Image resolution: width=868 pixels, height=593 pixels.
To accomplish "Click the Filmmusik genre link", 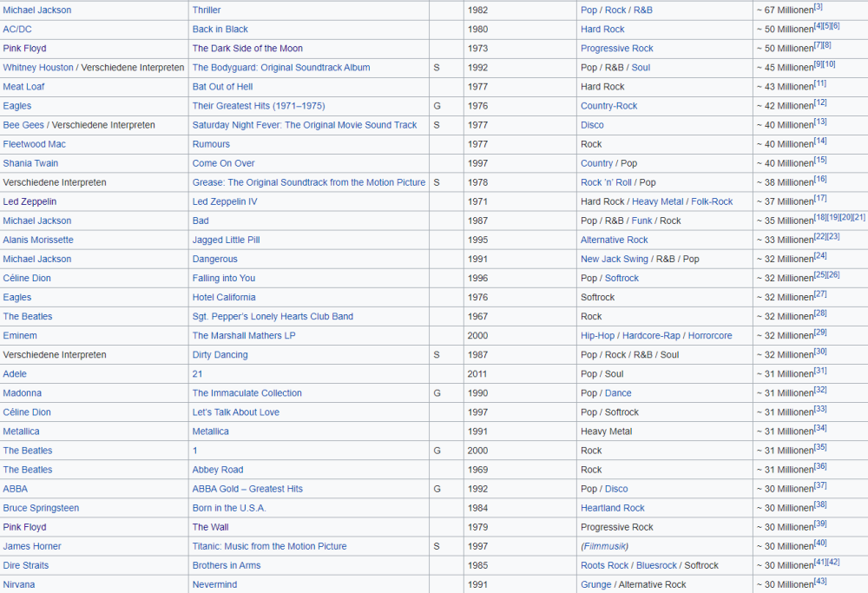I will pos(604,546).
